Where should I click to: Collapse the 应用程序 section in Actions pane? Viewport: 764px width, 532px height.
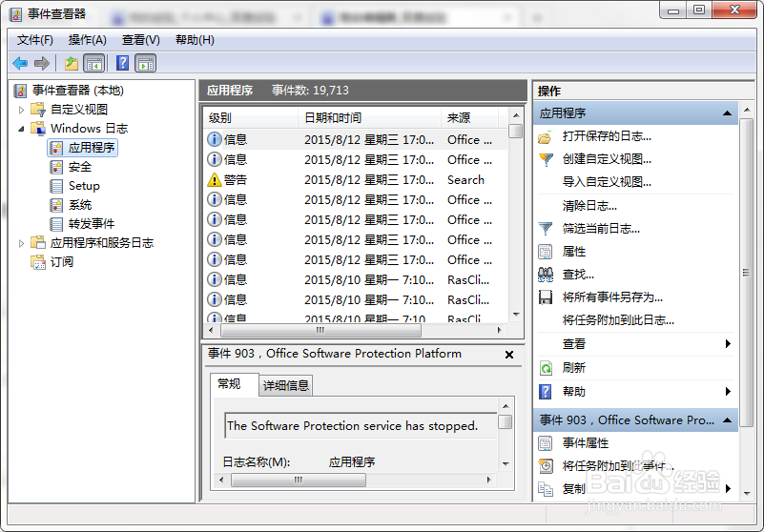[727, 113]
